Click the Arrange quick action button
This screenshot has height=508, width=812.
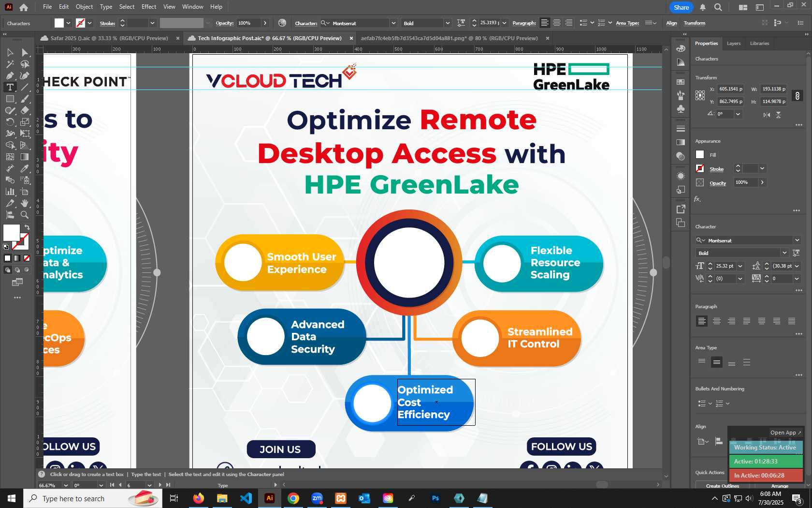(x=780, y=486)
